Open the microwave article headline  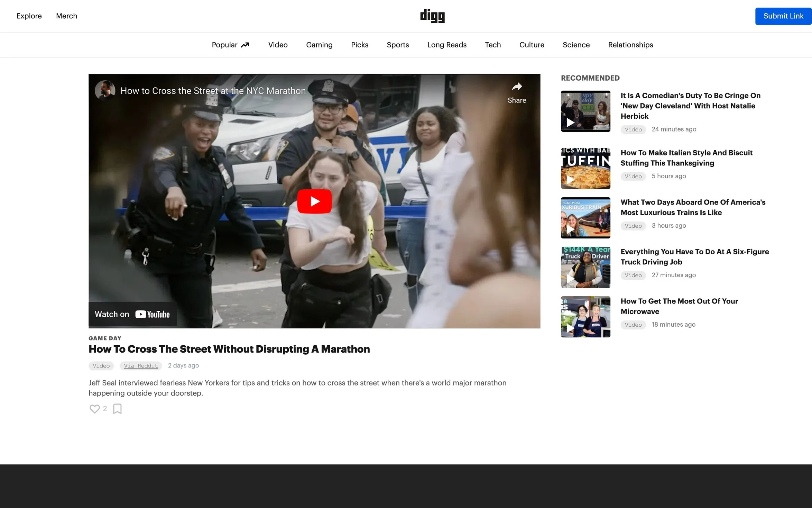point(679,306)
